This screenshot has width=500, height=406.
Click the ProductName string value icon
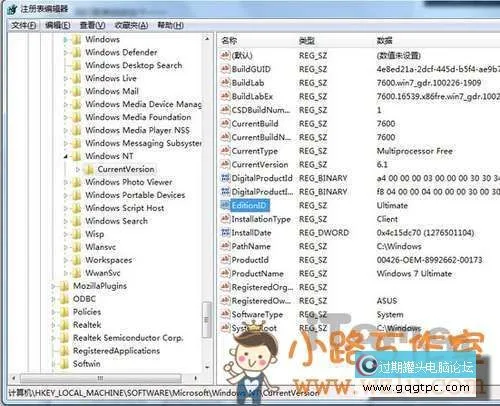(x=225, y=274)
